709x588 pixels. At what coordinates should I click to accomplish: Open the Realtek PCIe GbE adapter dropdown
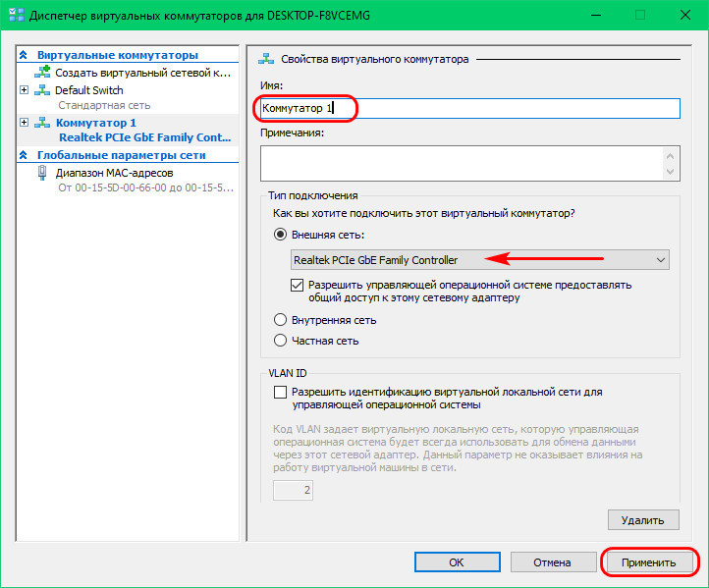point(480,260)
